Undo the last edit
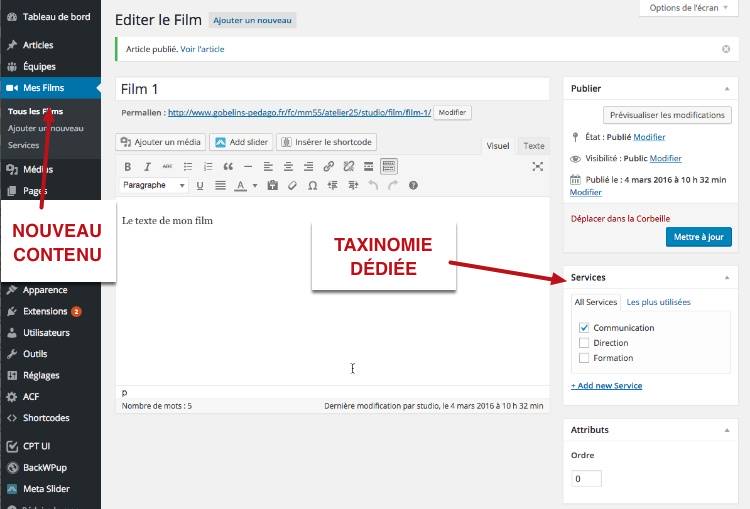The image size is (750, 509). [373, 185]
